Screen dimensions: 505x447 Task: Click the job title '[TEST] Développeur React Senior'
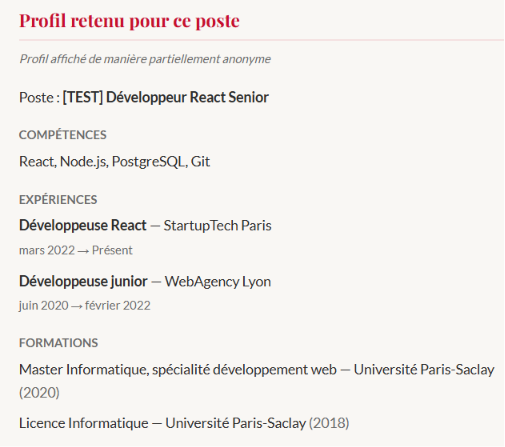point(166,97)
